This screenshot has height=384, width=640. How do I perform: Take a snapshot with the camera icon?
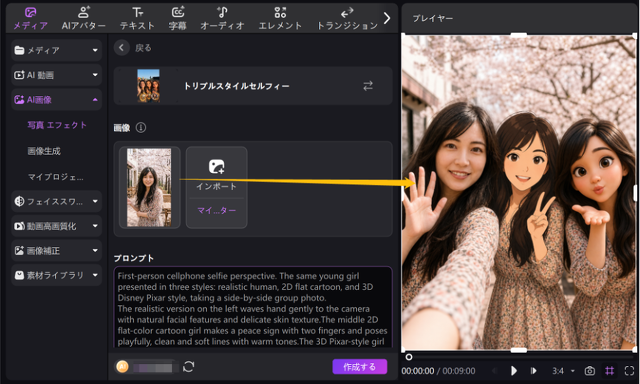[x=589, y=371]
